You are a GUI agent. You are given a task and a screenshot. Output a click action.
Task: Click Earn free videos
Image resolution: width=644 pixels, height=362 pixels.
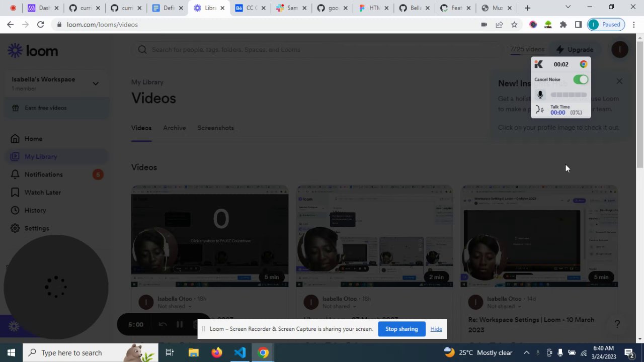56,108
